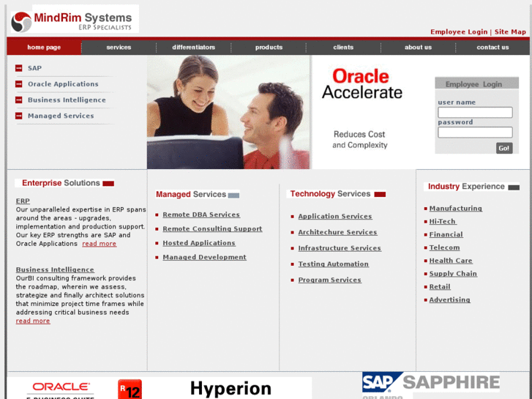Open Testing Automation link
This screenshot has height=399, width=532.
tap(333, 264)
